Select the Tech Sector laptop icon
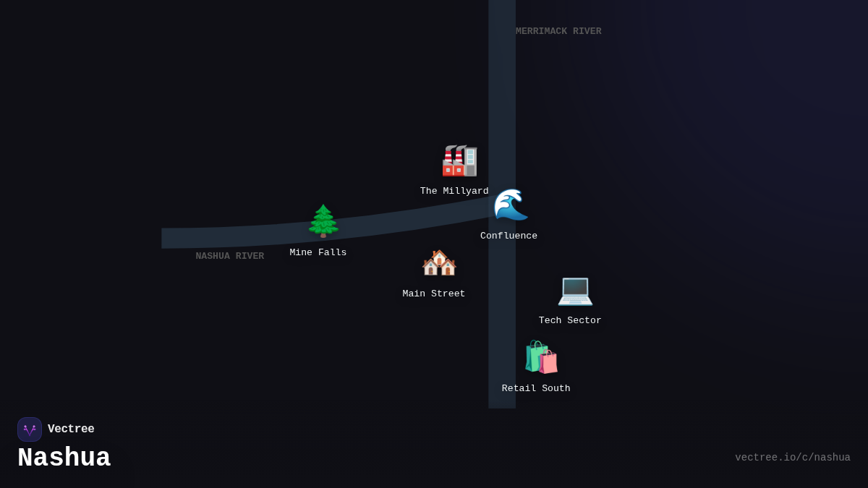This screenshot has height=488, width=868. 575,290
